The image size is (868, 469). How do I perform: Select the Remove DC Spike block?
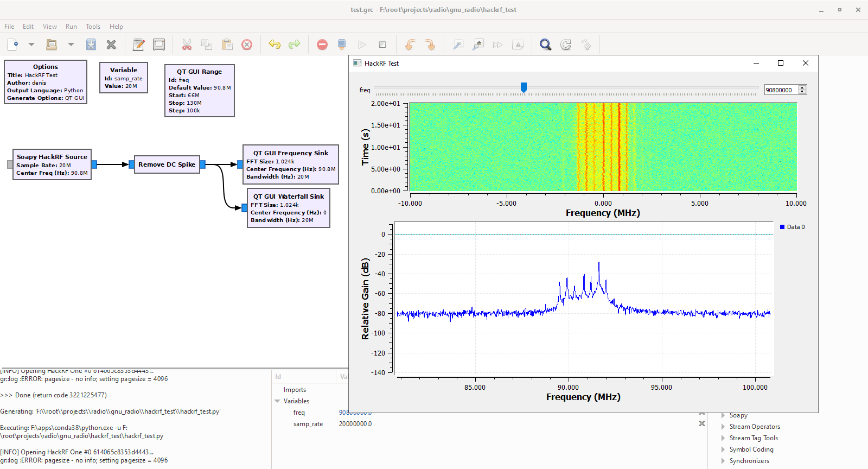pos(167,164)
